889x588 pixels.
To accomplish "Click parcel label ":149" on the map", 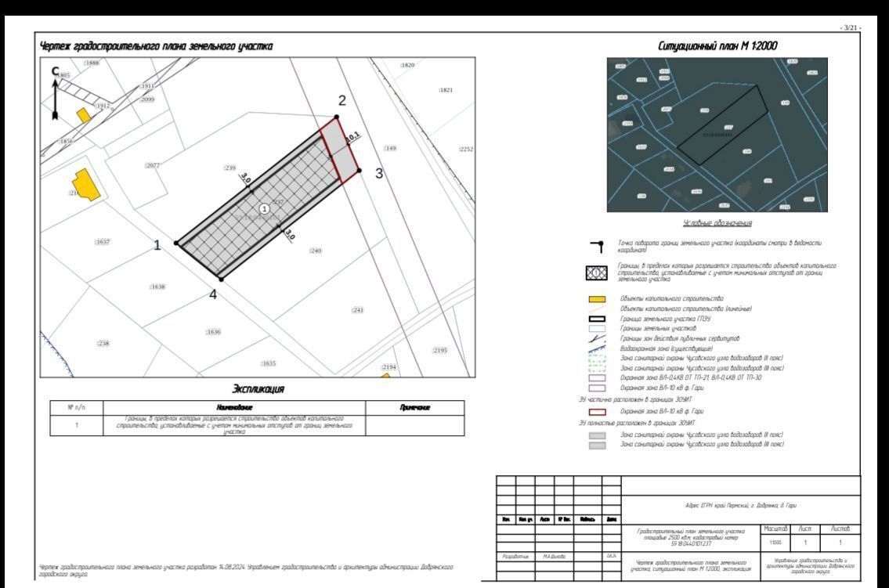I will 389,149.
